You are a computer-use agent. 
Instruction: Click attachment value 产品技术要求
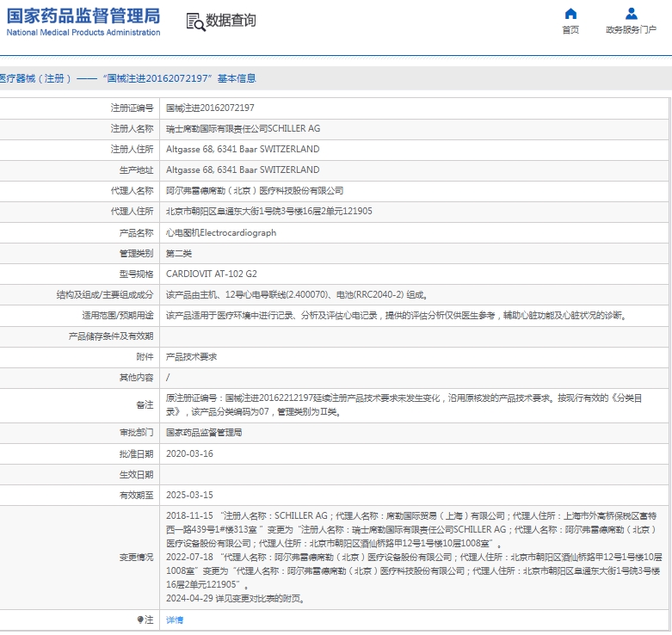point(191,356)
